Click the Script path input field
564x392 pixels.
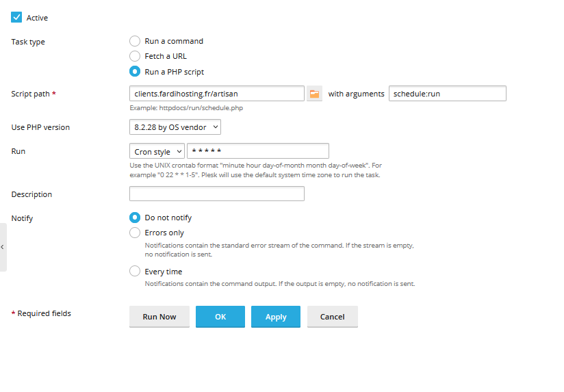[x=216, y=94]
